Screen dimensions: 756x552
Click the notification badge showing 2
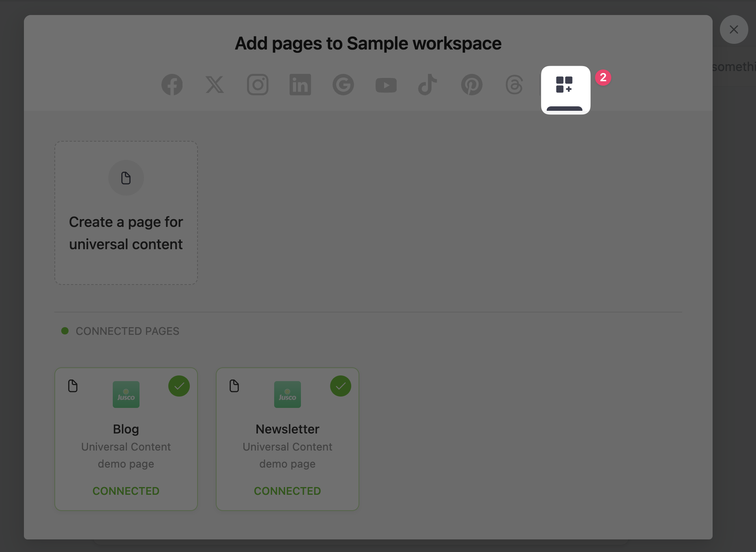coord(603,78)
